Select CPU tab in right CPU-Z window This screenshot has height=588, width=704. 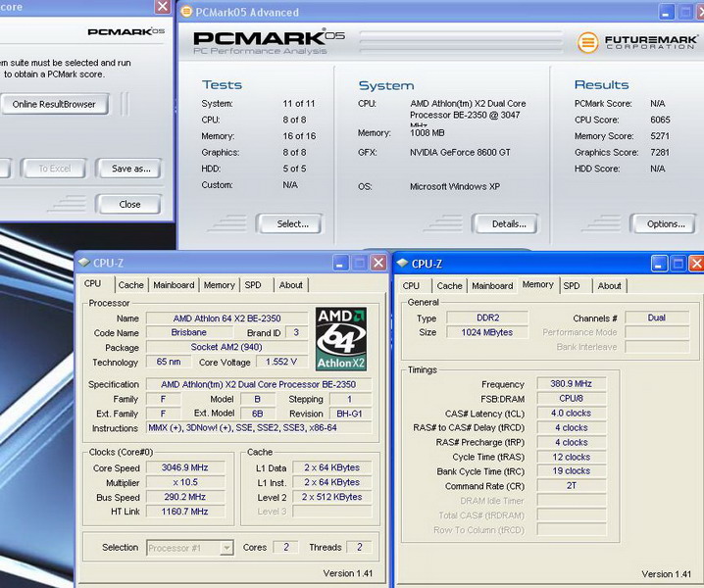411,286
